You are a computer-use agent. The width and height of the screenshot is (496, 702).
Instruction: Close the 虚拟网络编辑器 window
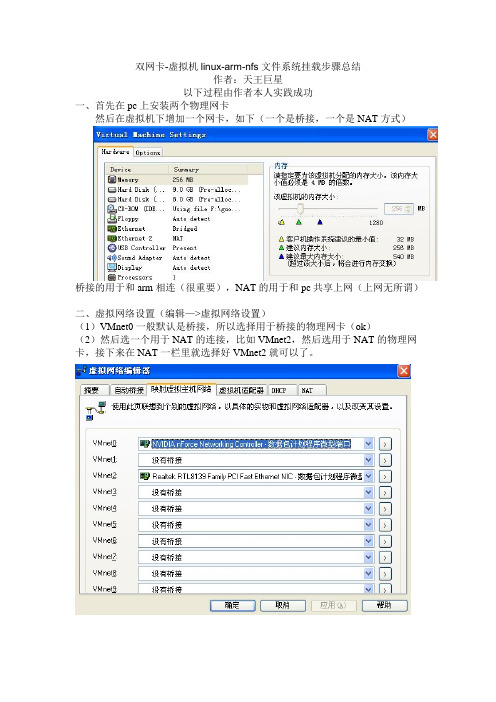point(404,371)
